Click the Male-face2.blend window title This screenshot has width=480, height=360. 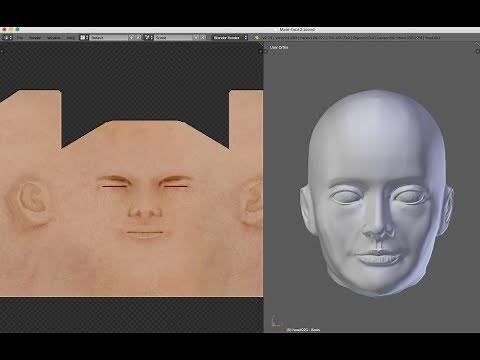tap(297, 30)
